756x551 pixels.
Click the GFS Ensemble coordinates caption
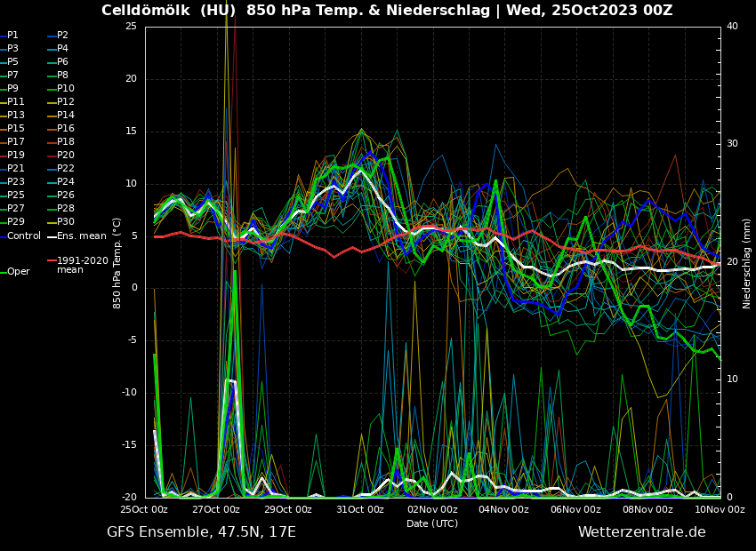click(201, 532)
